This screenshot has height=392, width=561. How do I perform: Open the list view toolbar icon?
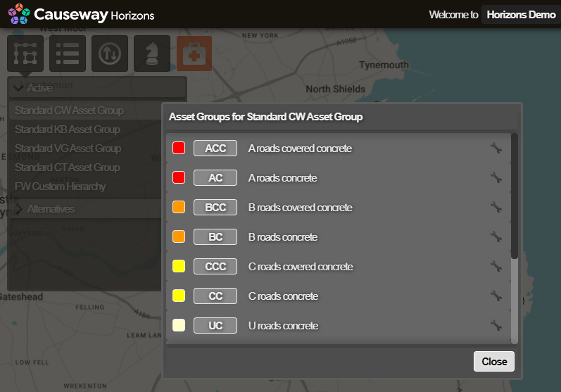(x=68, y=53)
